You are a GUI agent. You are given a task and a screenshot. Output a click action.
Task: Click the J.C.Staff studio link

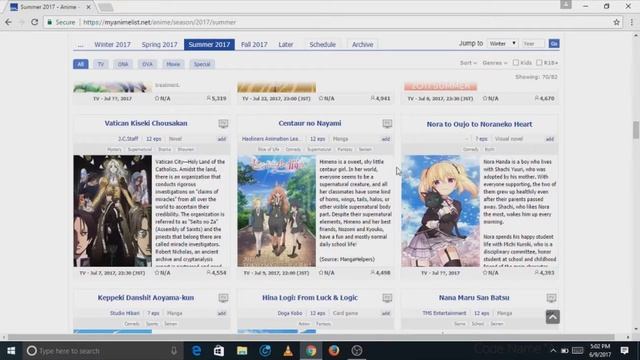(128, 139)
